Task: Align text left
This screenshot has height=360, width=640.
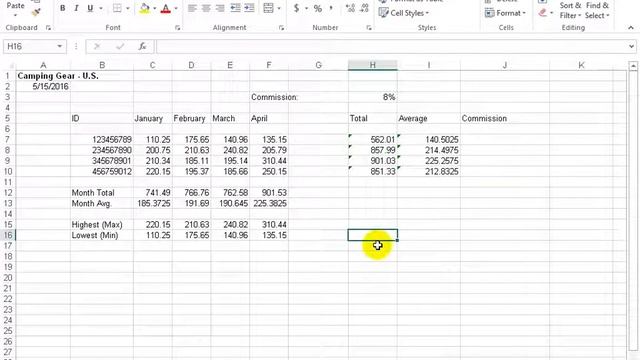Action: point(192,8)
